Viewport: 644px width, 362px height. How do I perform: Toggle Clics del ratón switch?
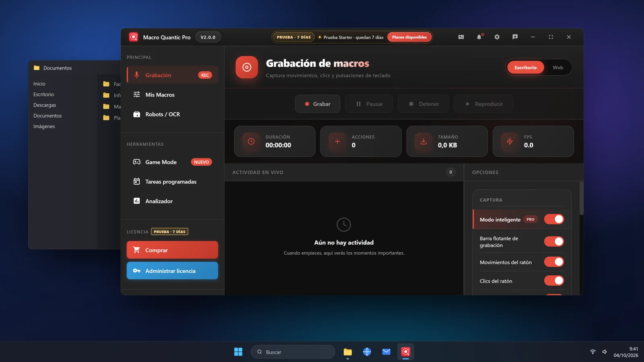[554, 281]
